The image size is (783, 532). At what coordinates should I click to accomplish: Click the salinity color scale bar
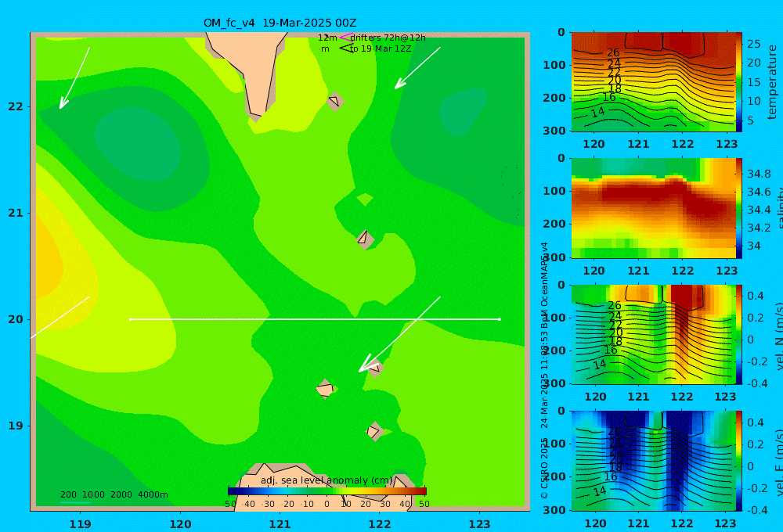[x=739, y=208]
